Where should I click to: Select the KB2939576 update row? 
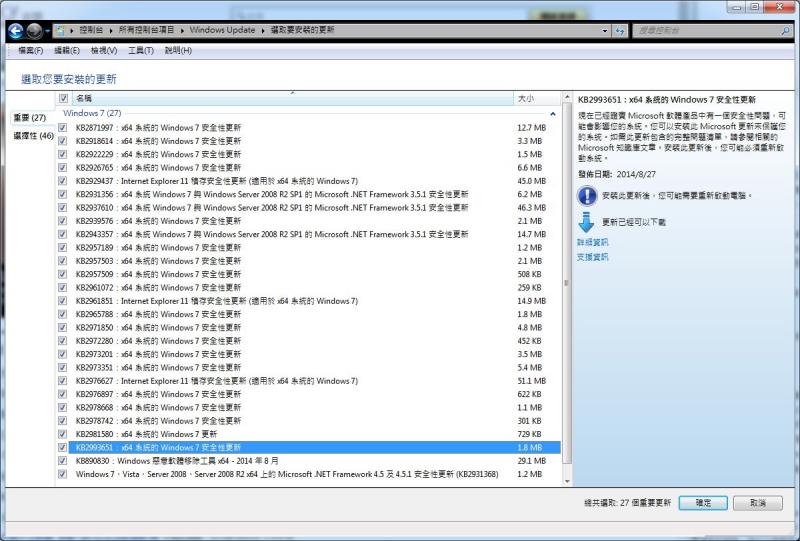click(308, 221)
